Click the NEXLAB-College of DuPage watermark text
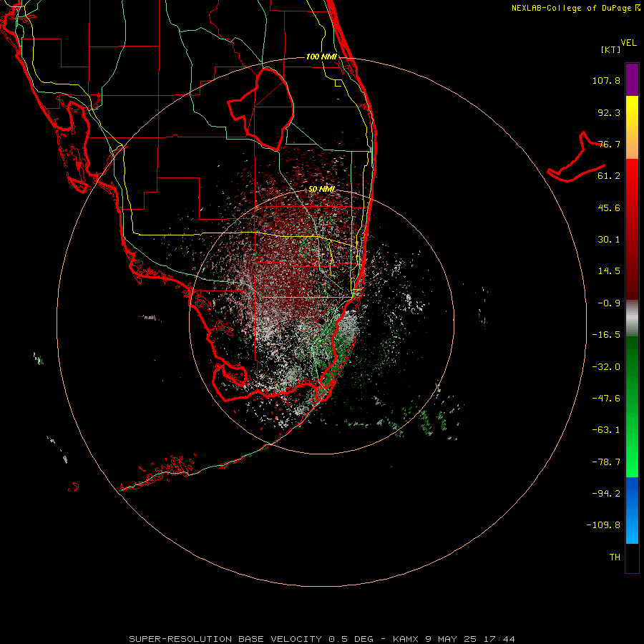The width and height of the screenshot is (644, 644). click(576, 8)
